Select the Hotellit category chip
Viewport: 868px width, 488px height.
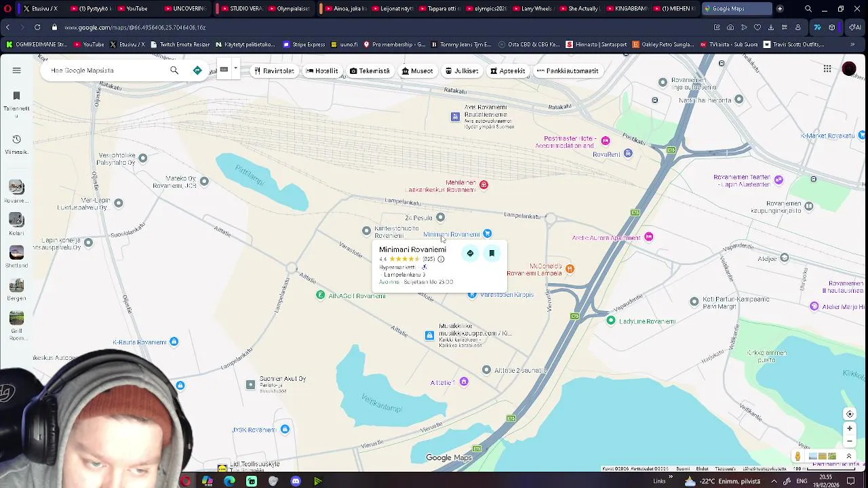click(x=321, y=70)
